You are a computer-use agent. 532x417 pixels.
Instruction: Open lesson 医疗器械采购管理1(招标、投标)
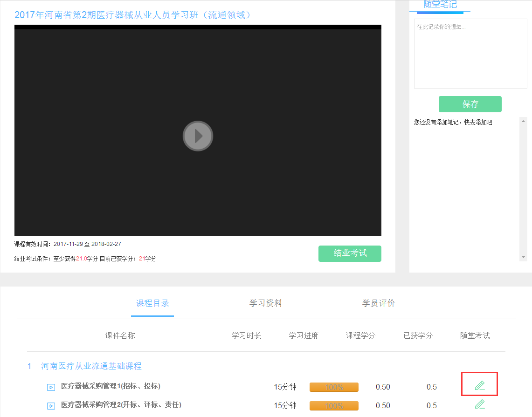(x=111, y=386)
